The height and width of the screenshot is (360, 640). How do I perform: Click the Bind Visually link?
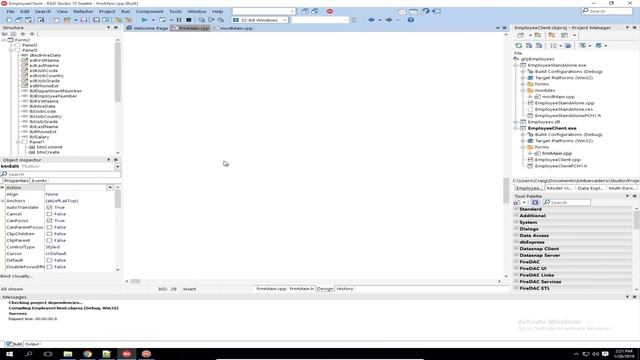pyautogui.click(x=16, y=276)
